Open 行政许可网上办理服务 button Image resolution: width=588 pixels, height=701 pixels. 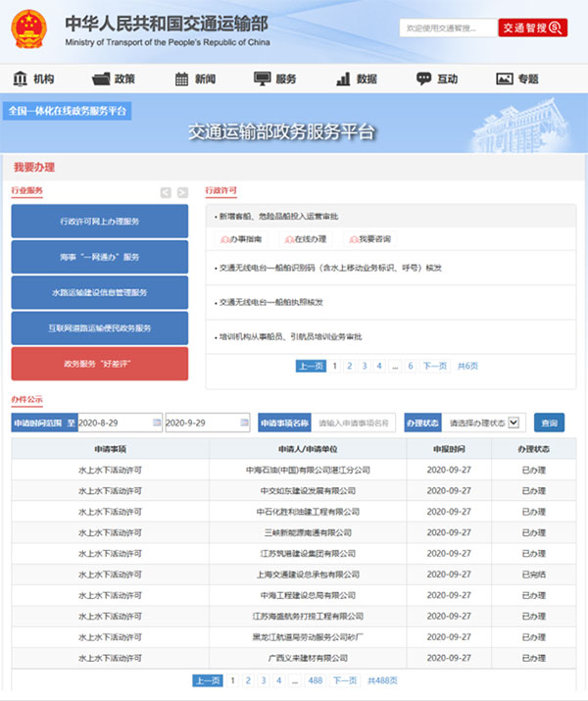point(99,222)
